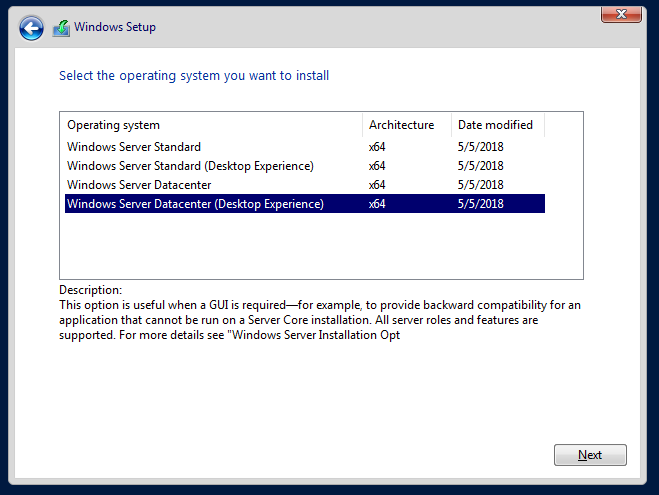Click the 5/5/2018 date in highlighted row
659x495 pixels.
tap(480, 204)
